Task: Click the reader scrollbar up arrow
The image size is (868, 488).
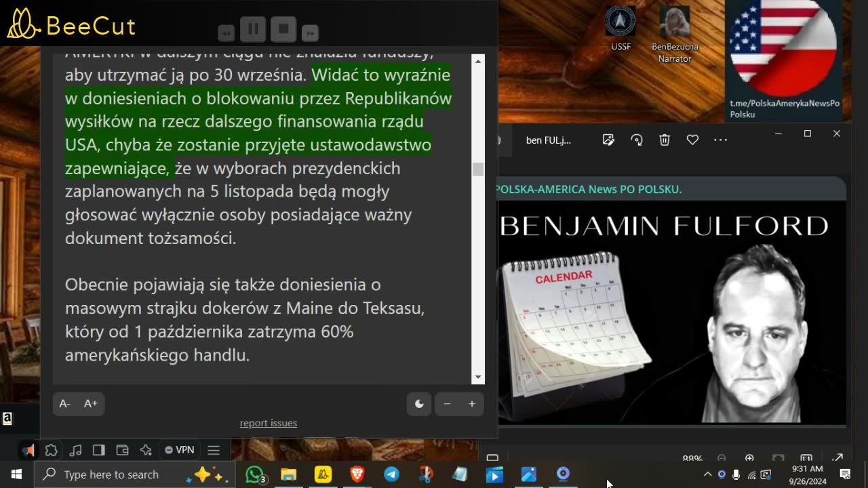Action: click(478, 62)
